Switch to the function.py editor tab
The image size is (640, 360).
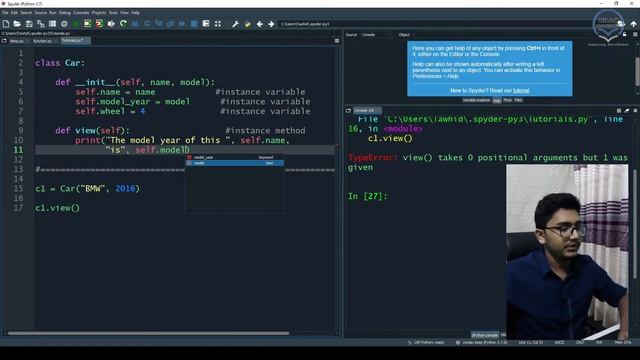pos(44,41)
